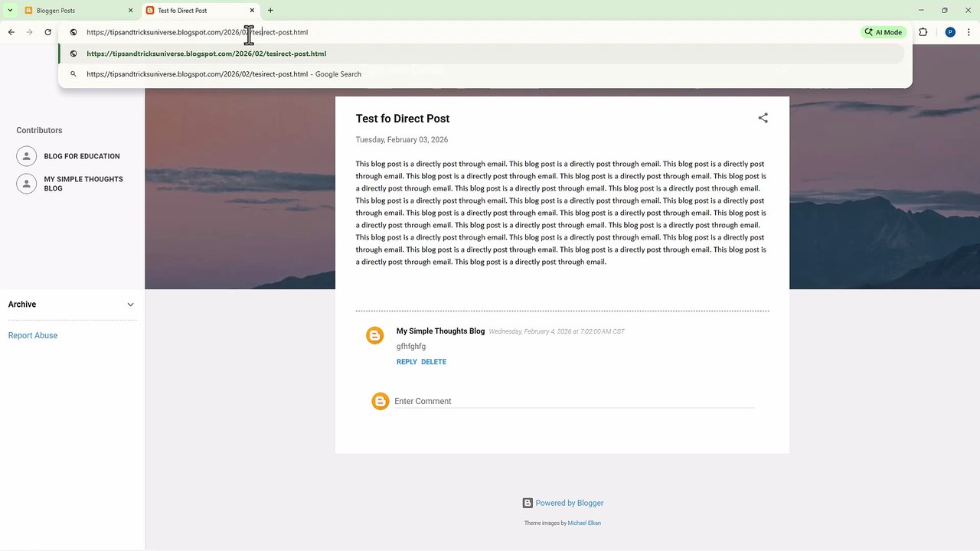980x551 pixels.
Task: Click the share icon on post
Action: pos(763,118)
